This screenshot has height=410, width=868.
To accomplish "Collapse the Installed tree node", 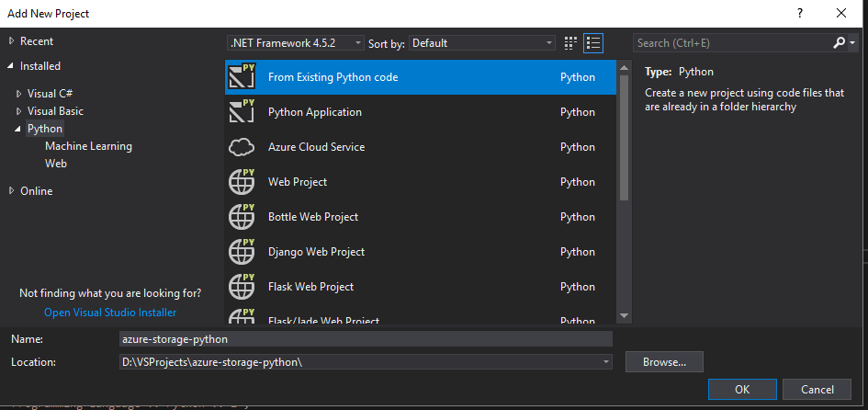I will point(12,66).
